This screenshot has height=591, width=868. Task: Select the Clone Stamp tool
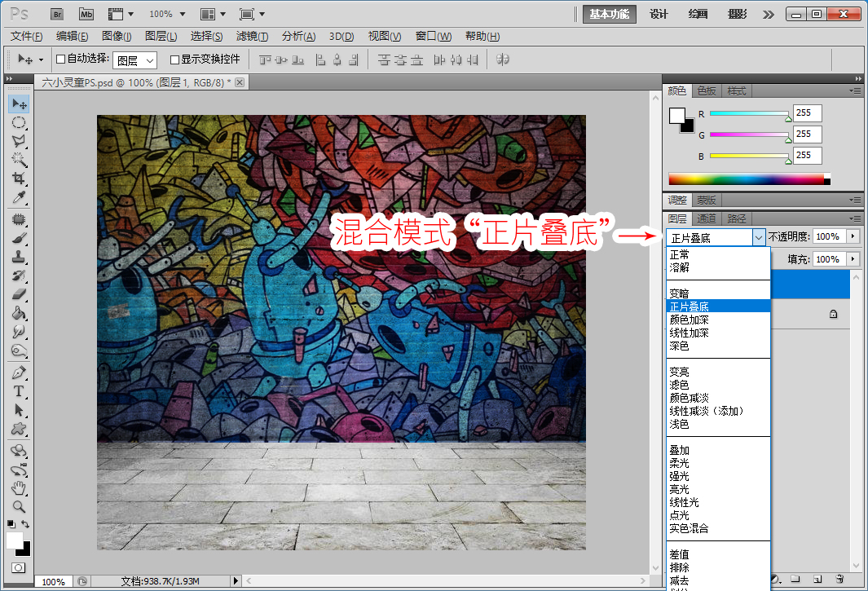(x=19, y=257)
